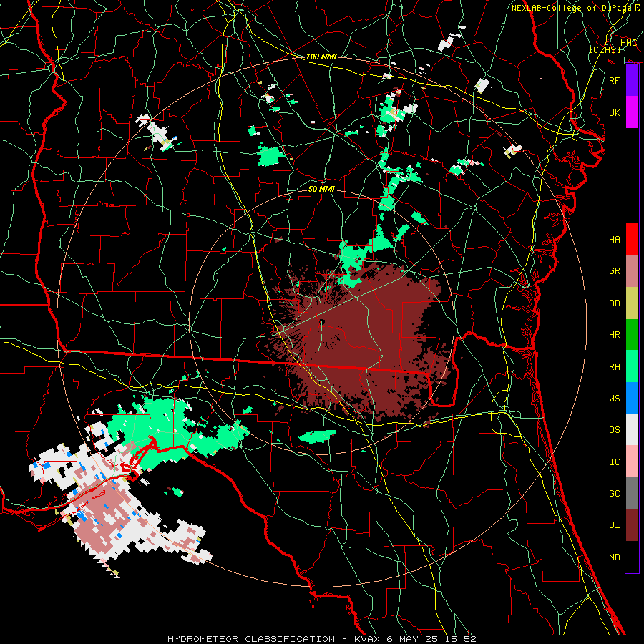This screenshot has width=644, height=644.
Task: Click the BI dark red legend swatch
Action: pos(632,525)
